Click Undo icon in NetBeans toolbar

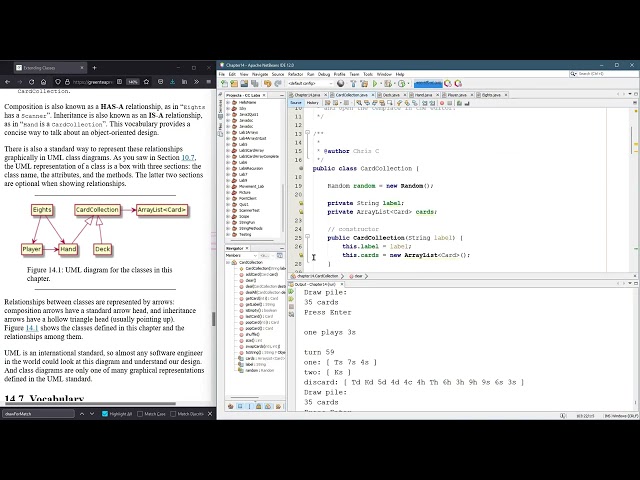(x=267, y=84)
